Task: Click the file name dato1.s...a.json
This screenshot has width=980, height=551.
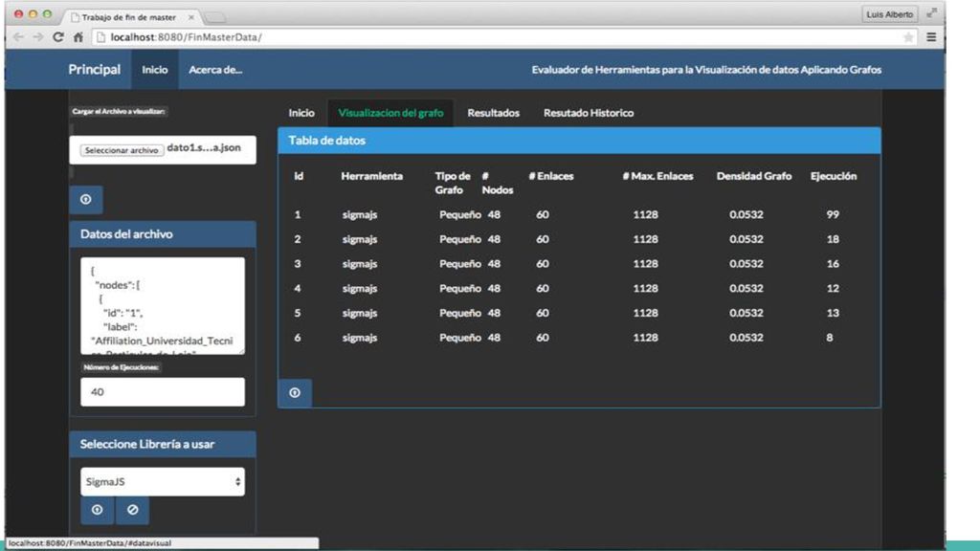Action: 204,148
